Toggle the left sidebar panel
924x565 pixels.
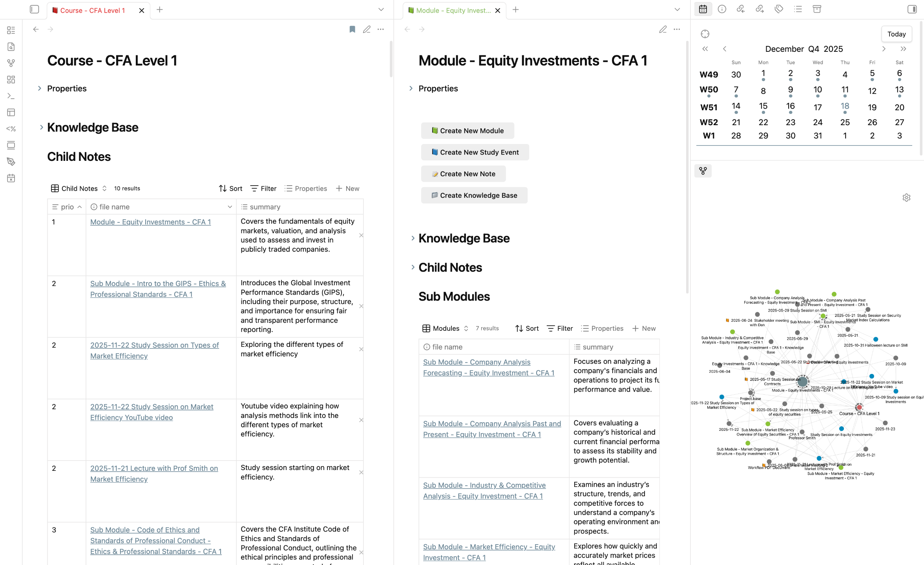click(35, 9)
